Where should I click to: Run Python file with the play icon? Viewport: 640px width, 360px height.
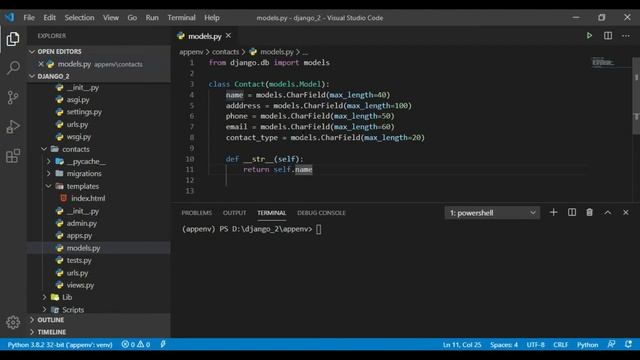589,36
